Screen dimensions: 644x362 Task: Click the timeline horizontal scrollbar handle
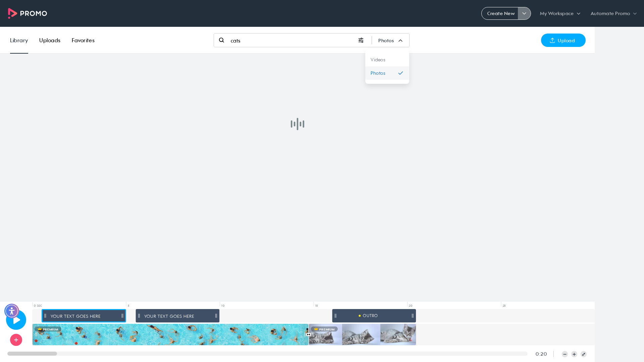[32, 354]
